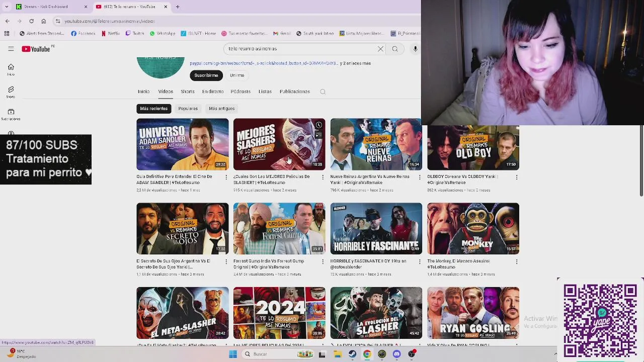Viewport: 644px width, 362px height.
Task: Click the Suscribirme button
Action: [x=206, y=75]
